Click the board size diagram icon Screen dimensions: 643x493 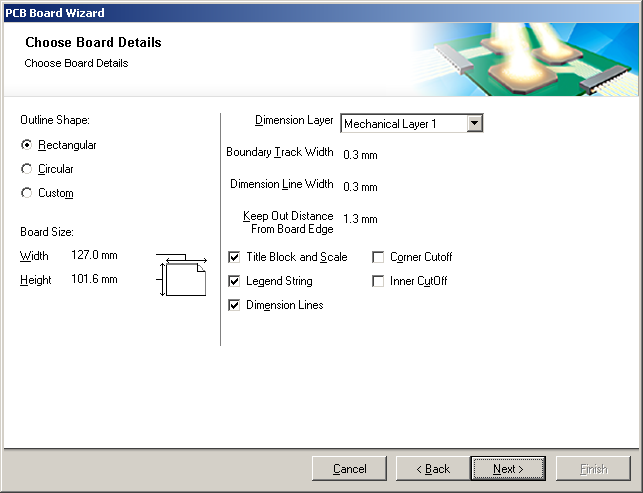[182, 275]
